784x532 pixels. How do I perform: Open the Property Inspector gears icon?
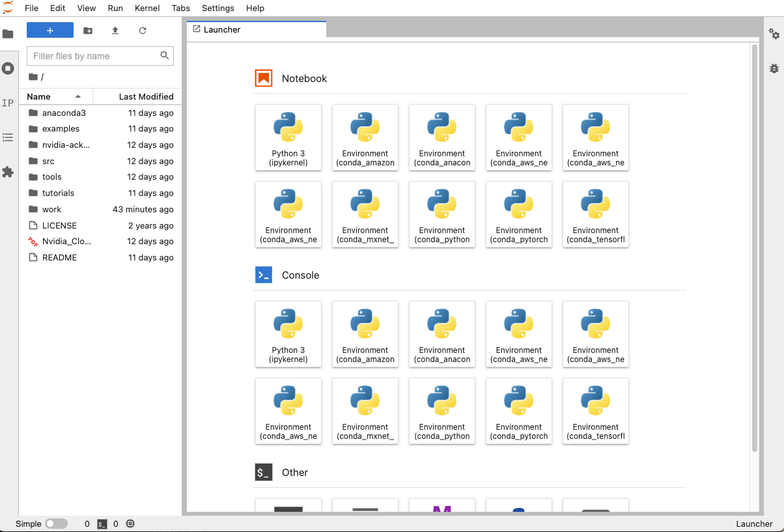click(774, 34)
